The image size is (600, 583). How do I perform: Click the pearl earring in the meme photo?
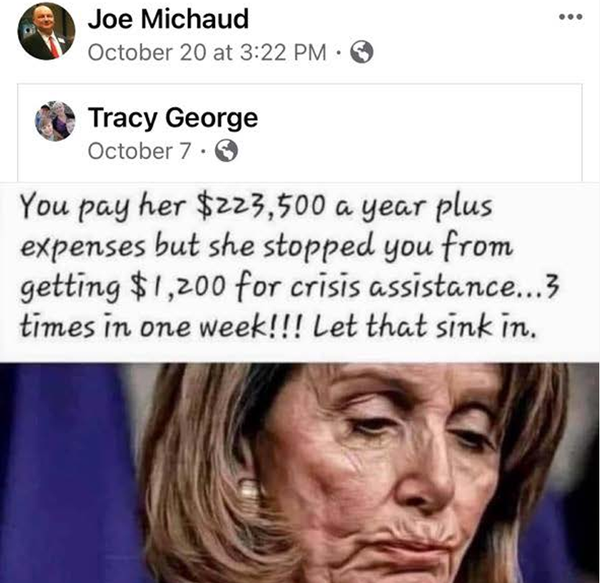point(249,489)
